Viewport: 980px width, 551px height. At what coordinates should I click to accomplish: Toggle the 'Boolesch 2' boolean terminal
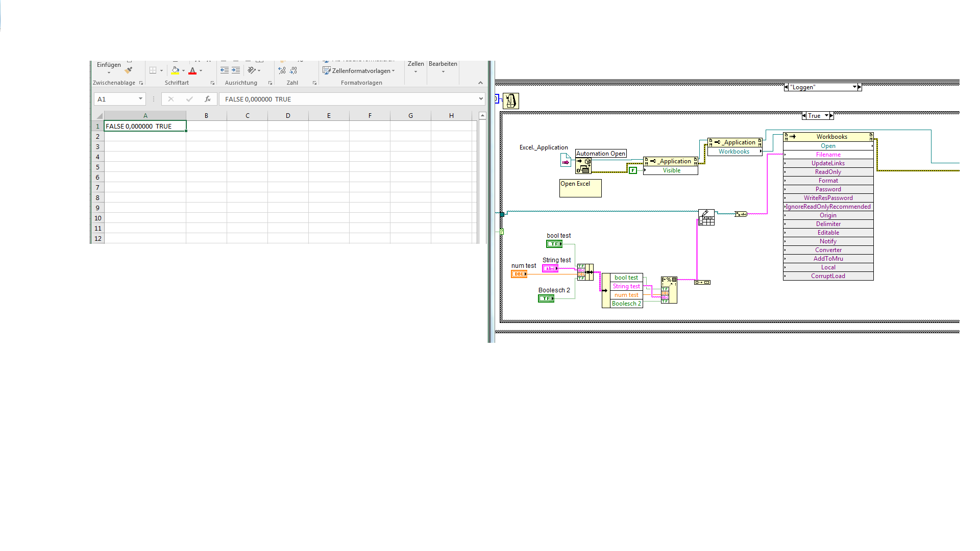point(546,298)
